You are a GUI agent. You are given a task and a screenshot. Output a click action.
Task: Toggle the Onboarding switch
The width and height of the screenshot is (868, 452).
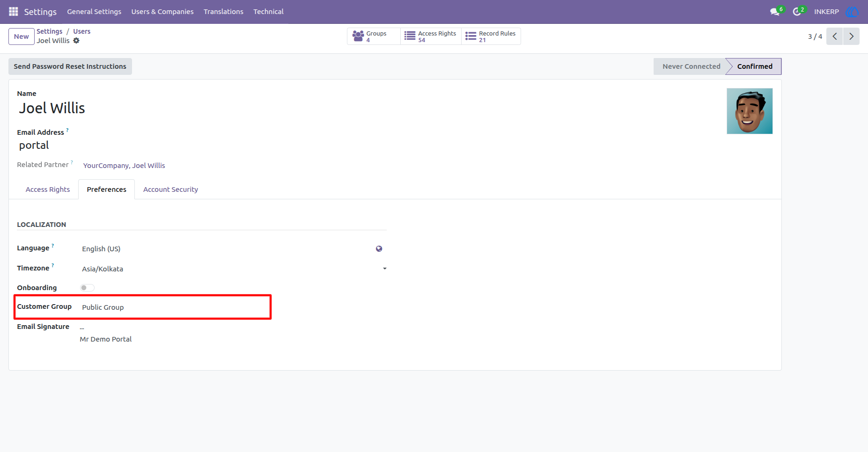coord(87,288)
